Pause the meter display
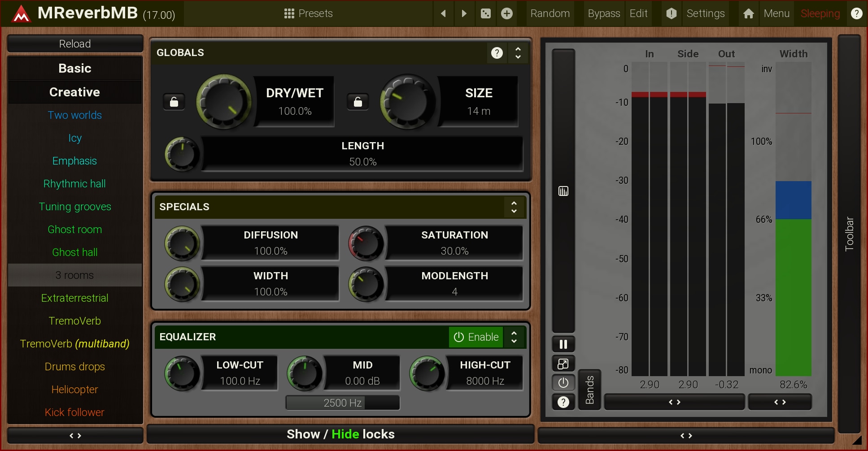The image size is (868, 451). tap(563, 344)
